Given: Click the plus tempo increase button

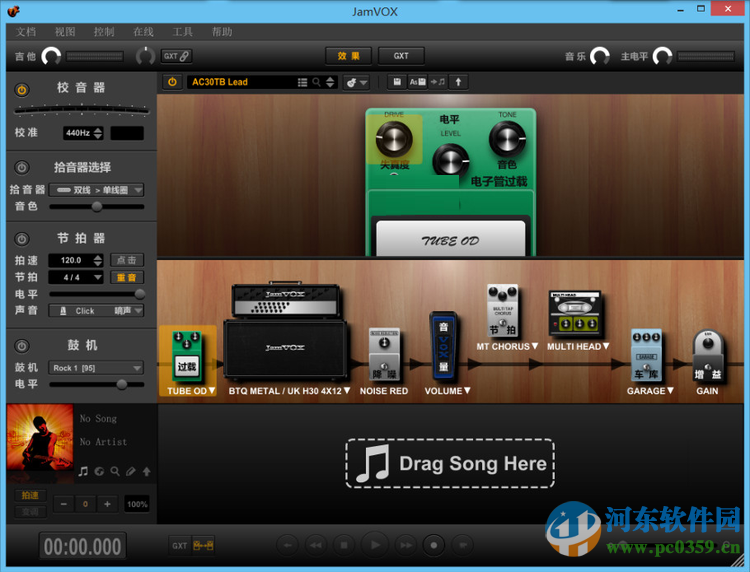Looking at the screenshot, I should (x=107, y=504).
